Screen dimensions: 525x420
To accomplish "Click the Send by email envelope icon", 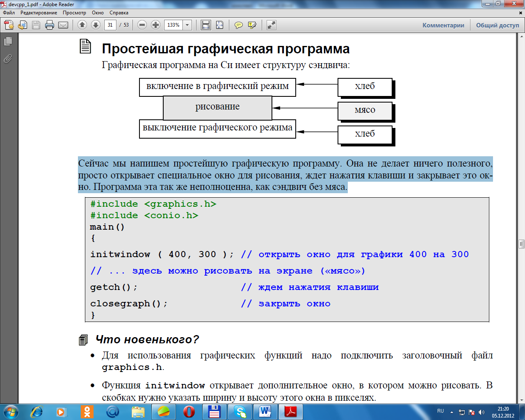I will point(63,25).
